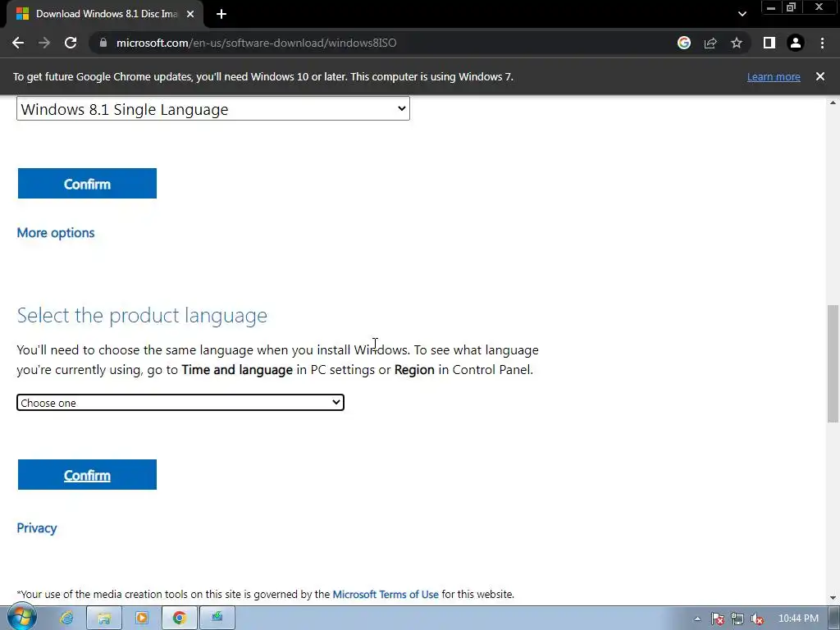Open Windows Media Player from the taskbar
Image resolution: width=840 pixels, height=630 pixels.
point(142,619)
